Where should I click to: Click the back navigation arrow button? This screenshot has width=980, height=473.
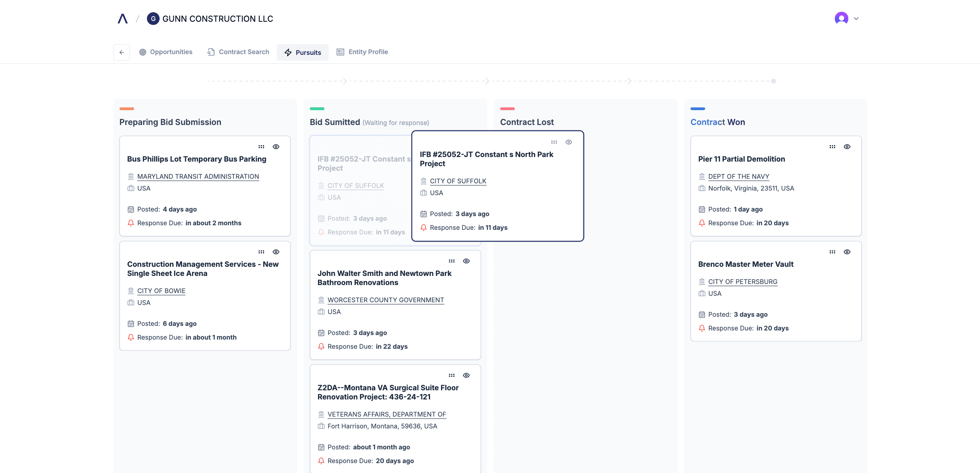pyautogui.click(x=122, y=53)
